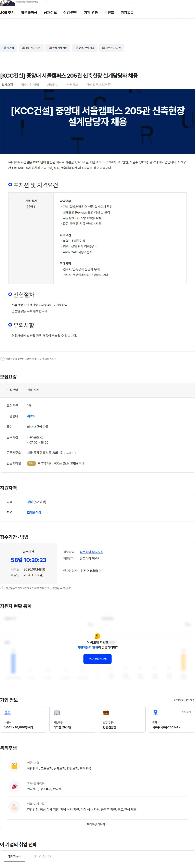Click the 대기업 (코스닥) company type text
This screenshot has height=868, width=195.
pos(62,727)
